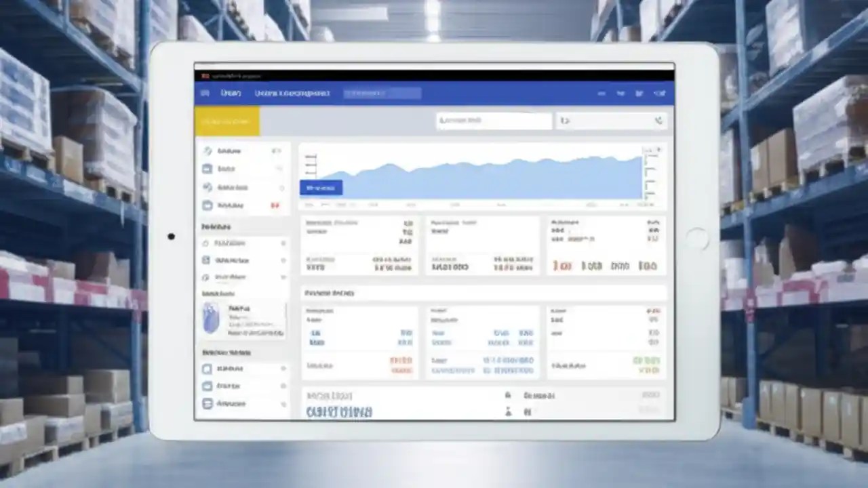Click the blue series swatch on the chart legend
The width and height of the screenshot is (868, 488).
click(320, 188)
